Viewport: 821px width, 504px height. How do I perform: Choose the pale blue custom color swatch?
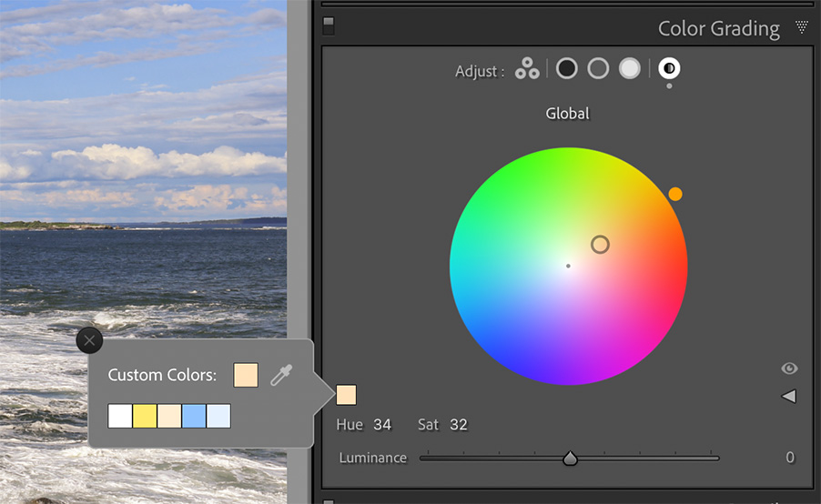[218, 416]
